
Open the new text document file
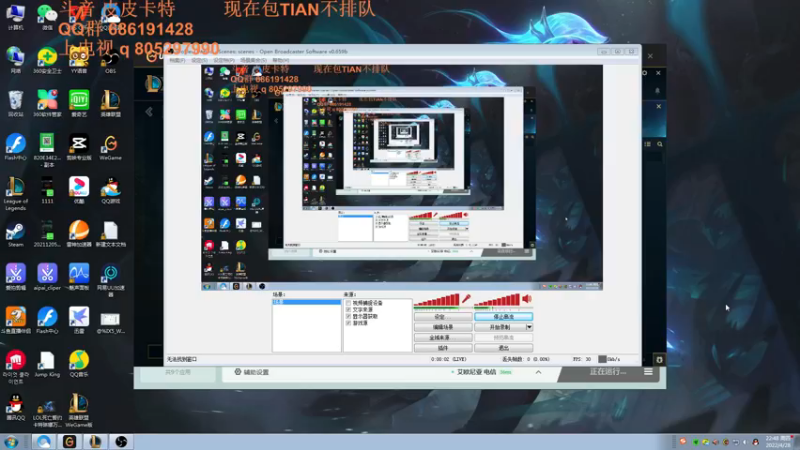(110, 234)
